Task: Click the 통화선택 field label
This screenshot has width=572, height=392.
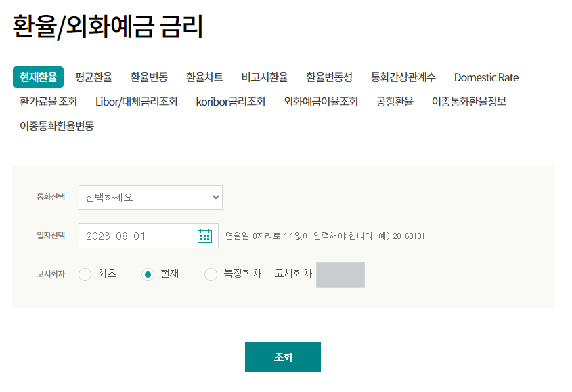Action: [51, 197]
